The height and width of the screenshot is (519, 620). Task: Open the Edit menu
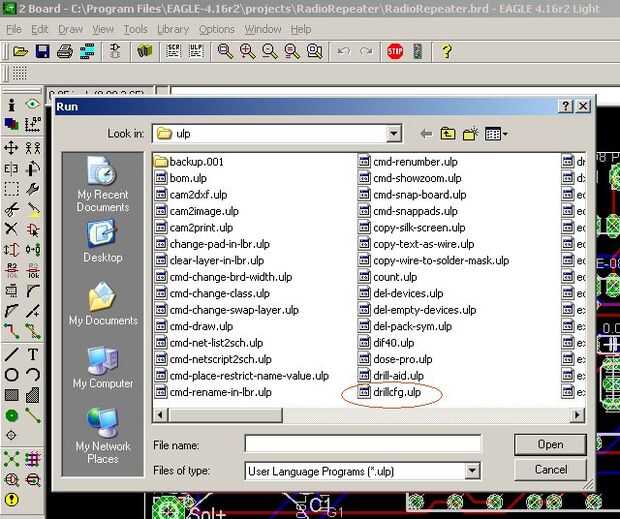pyautogui.click(x=39, y=29)
